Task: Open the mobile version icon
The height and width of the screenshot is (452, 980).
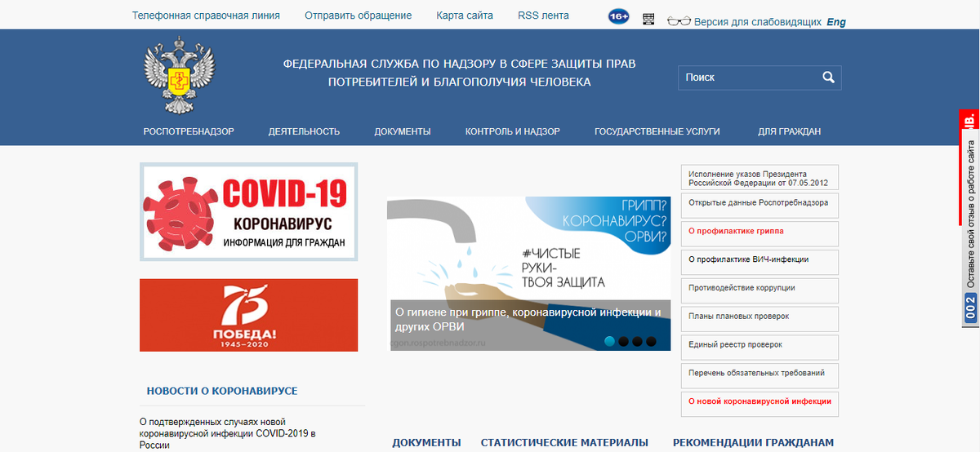Action: tap(648, 19)
